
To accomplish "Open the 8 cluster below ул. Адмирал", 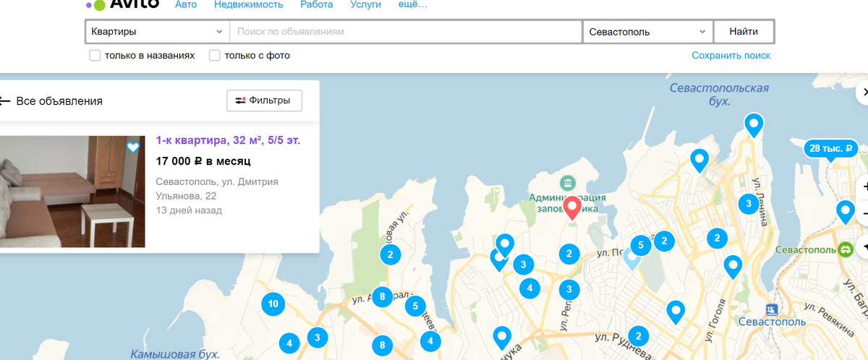I will (x=381, y=345).
